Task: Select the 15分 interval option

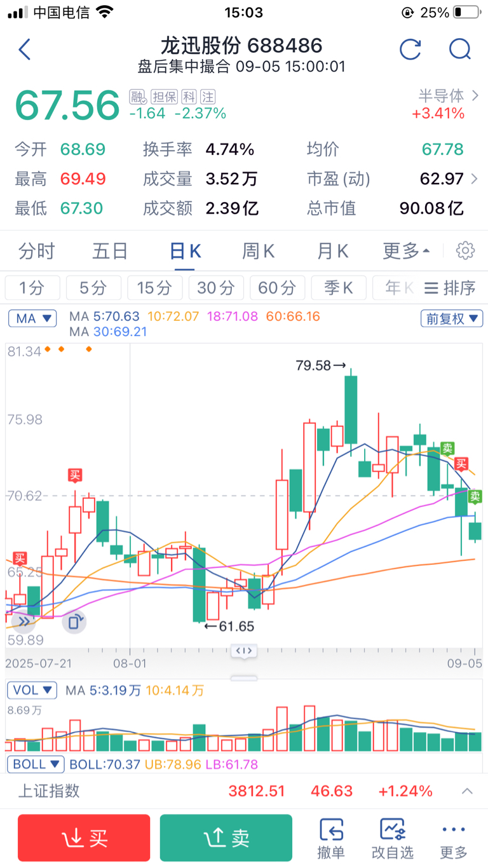Action: pyautogui.click(x=154, y=288)
